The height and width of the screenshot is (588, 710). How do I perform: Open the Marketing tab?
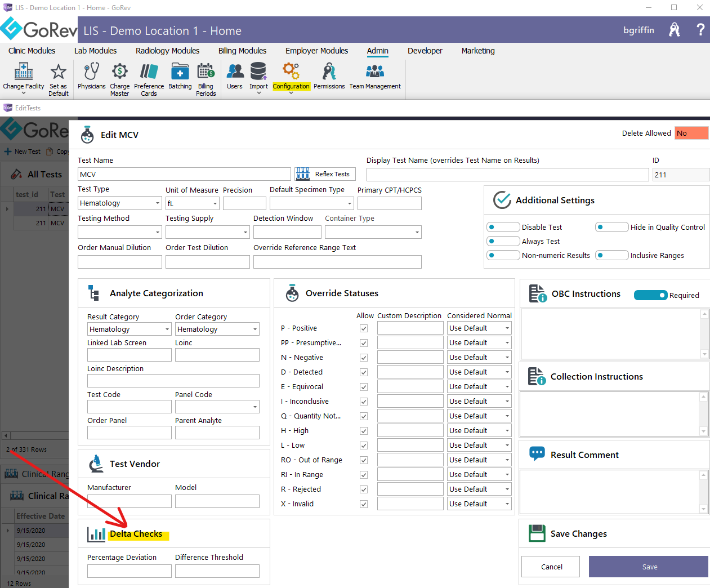click(478, 51)
